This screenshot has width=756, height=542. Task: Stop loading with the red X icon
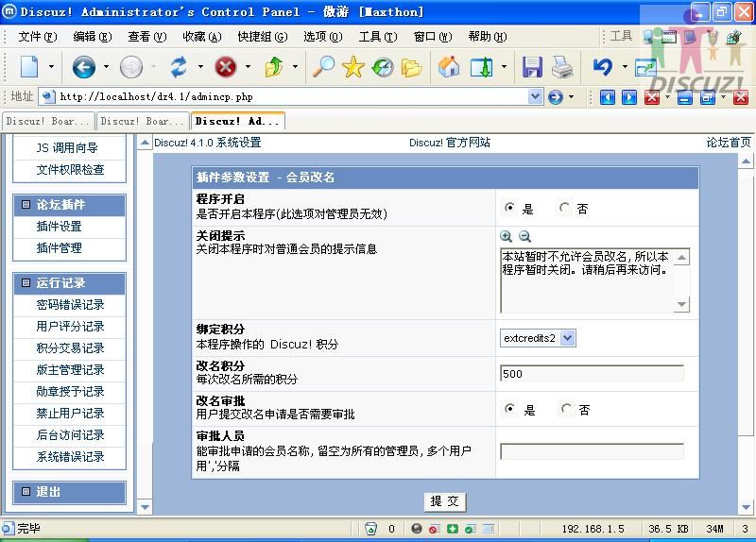click(x=226, y=66)
